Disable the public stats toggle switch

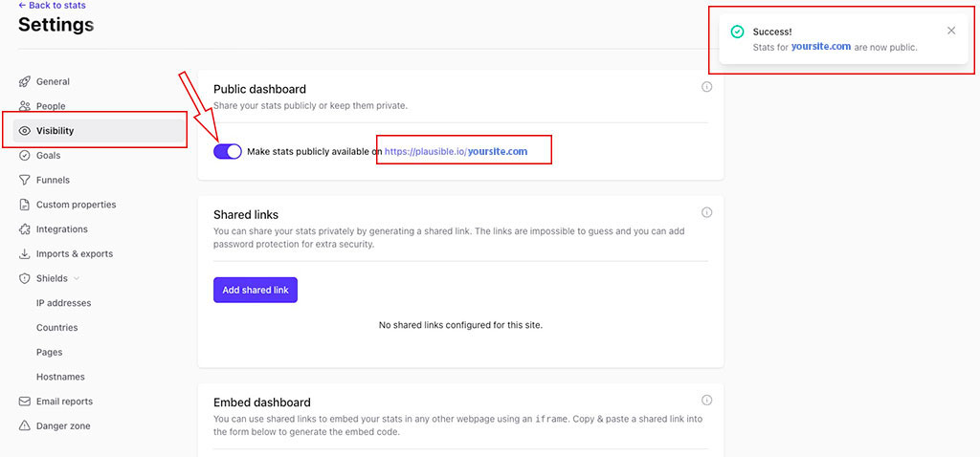click(x=228, y=151)
